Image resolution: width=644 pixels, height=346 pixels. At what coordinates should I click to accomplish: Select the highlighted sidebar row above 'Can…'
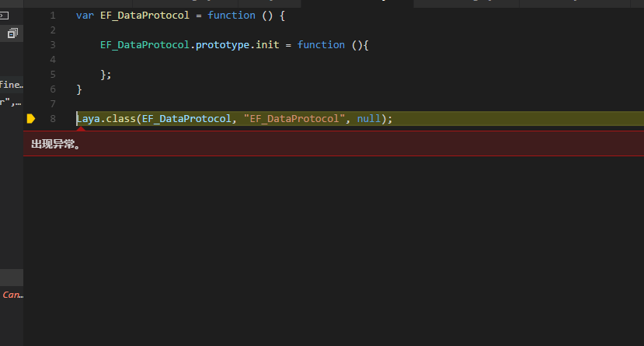pos(11,278)
